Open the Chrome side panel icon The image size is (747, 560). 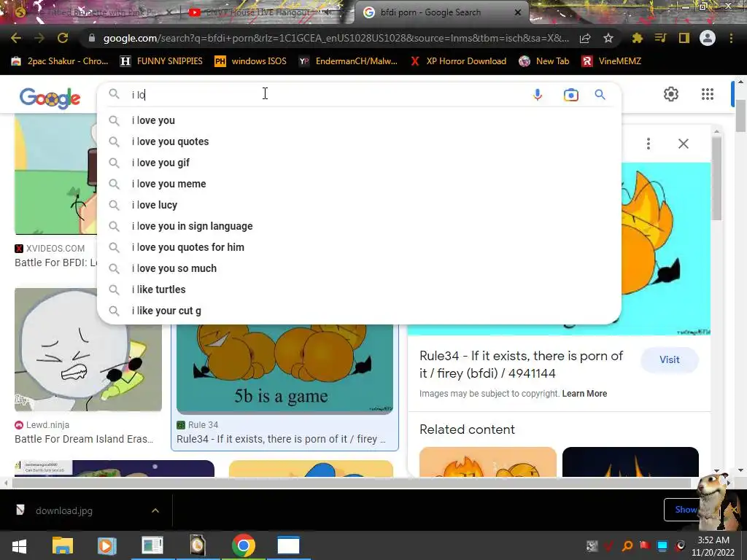684,38
